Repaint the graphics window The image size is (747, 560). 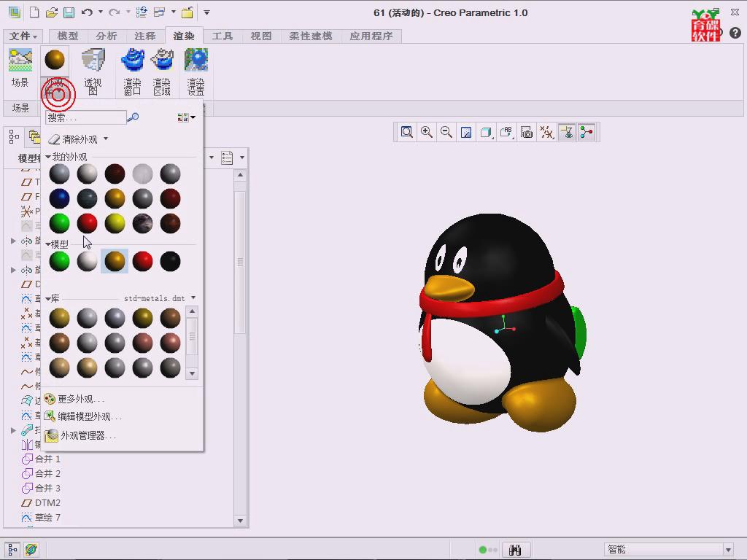[x=466, y=132]
